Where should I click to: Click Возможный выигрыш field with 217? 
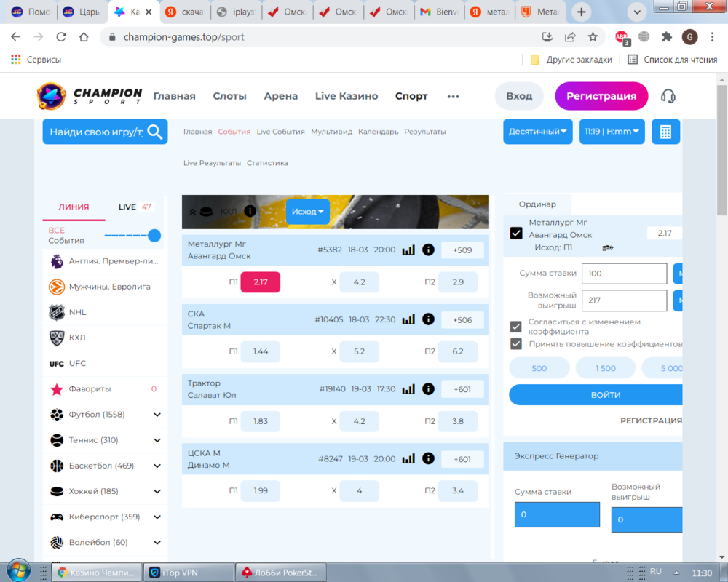624,300
